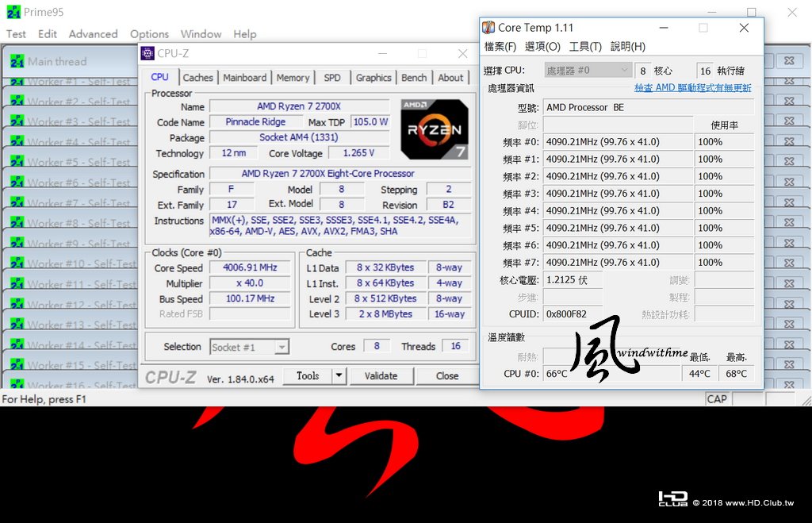Screen dimensions: 812x523
Task: Click the Validate button in CPU-Z
Action: click(381, 376)
